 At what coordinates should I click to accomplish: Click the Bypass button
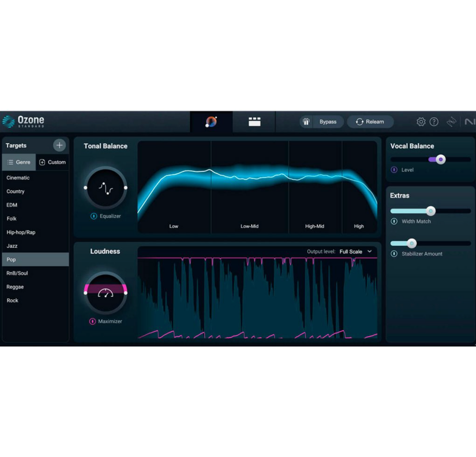click(x=328, y=121)
